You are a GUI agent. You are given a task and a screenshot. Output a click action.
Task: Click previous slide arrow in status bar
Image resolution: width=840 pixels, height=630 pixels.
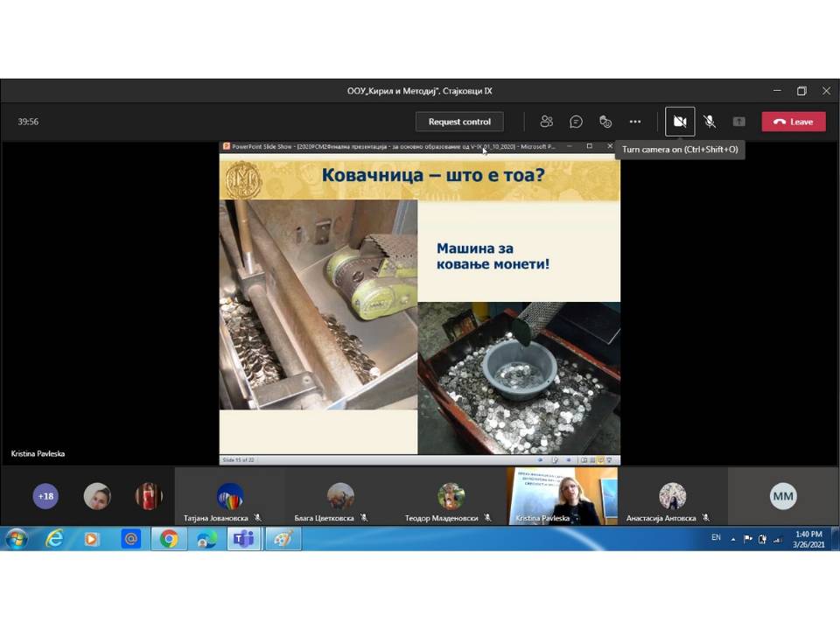(540, 460)
